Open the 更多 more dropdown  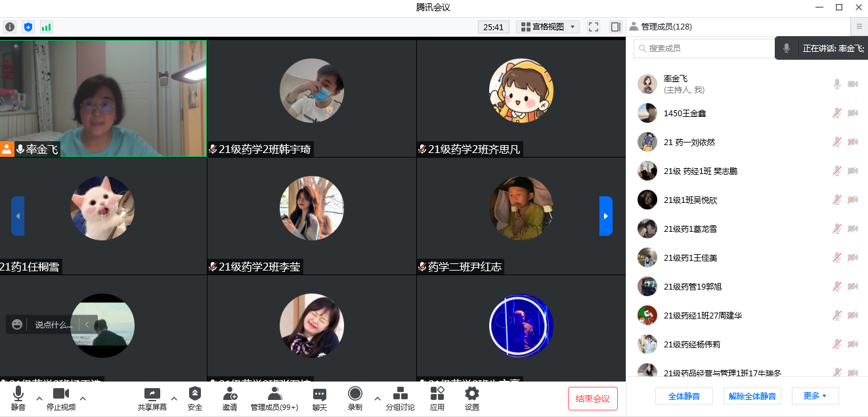[815, 396]
